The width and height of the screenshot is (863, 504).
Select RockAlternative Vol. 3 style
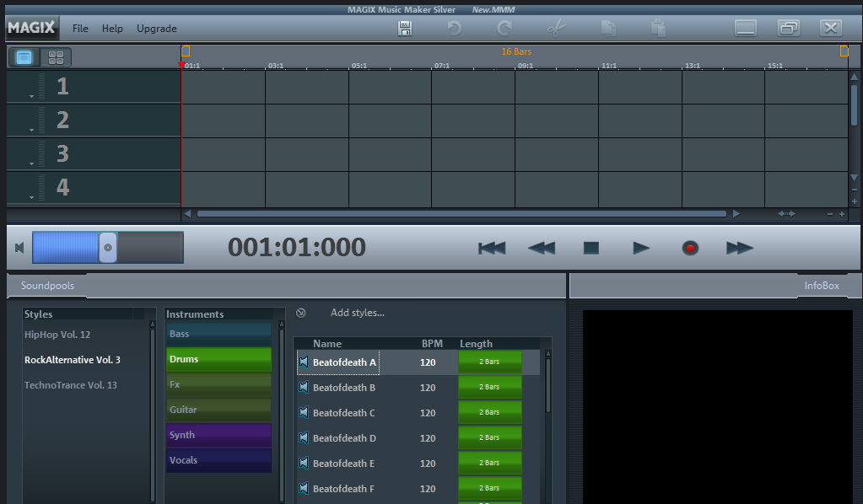[x=72, y=359]
